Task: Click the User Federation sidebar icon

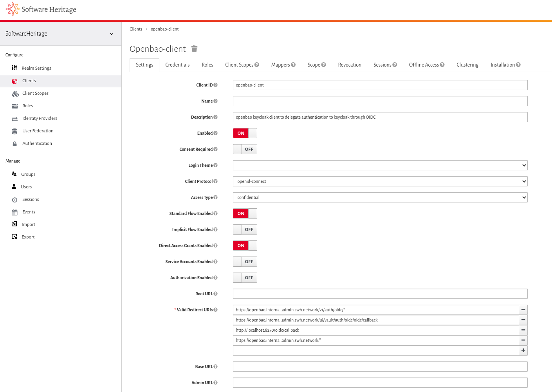Action: [x=14, y=131]
